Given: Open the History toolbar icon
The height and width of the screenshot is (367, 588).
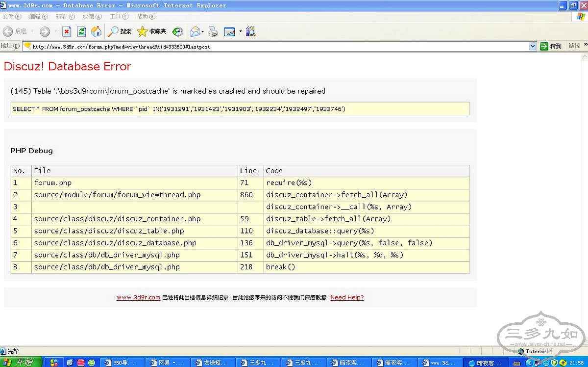Looking at the screenshot, I should tap(177, 31).
